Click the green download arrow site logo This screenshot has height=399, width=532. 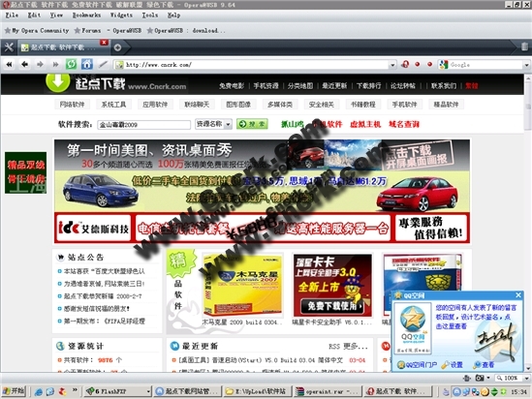58,82
